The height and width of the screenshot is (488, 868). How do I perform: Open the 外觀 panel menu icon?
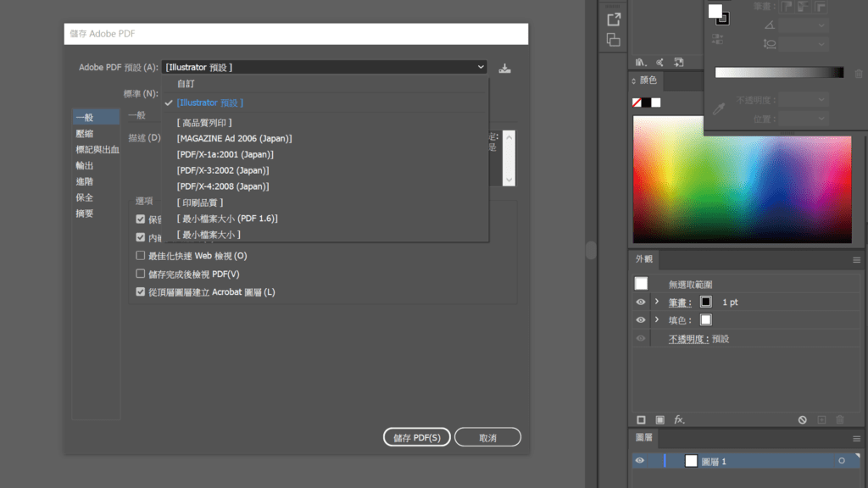pyautogui.click(x=856, y=260)
